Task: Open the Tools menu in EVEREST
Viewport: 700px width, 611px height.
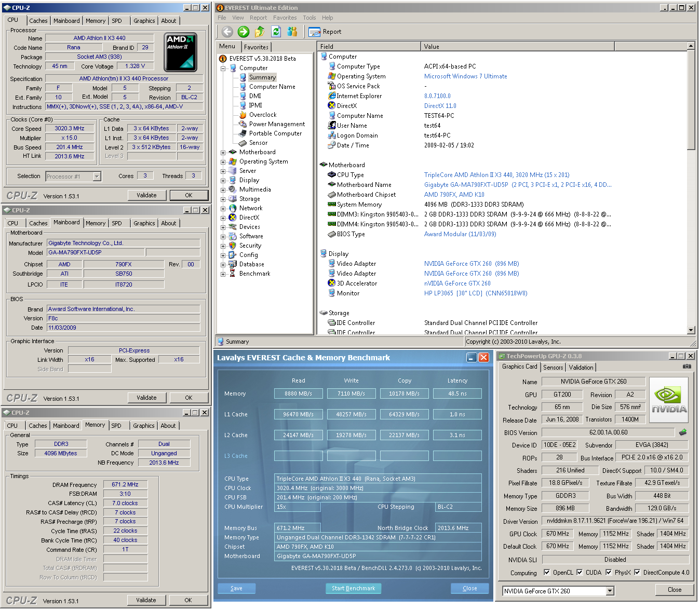Action: [x=309, y=18]
